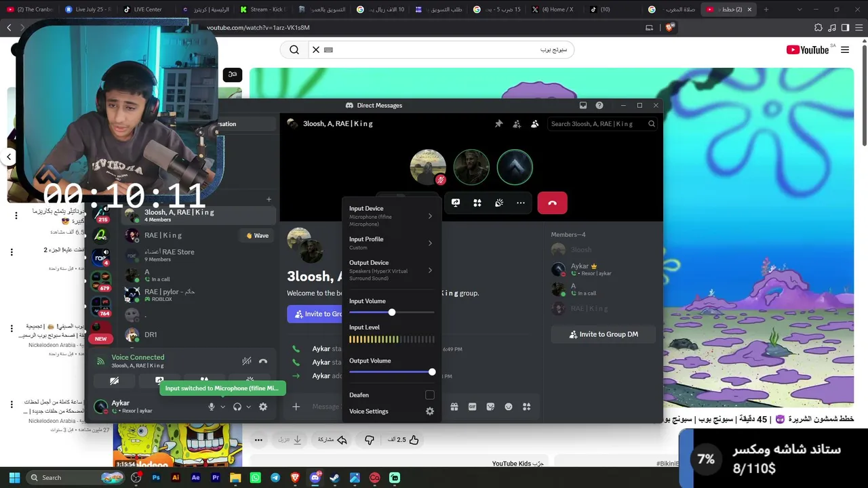Open the sticker picker in message bar
The width and height of the screenshot is (868, 488).
pos(490,407)
